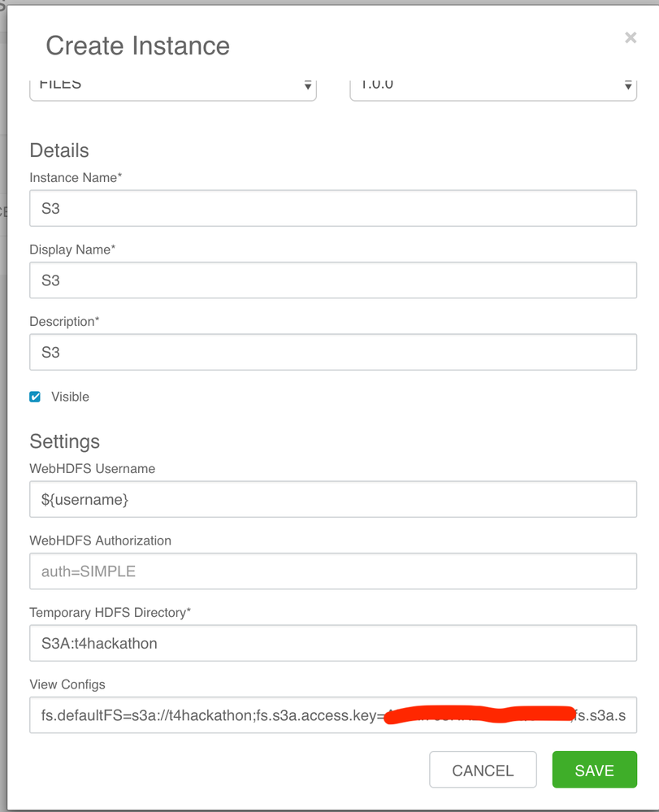Viewport: 659px width, 812px height.
Task: Click inside the Display Name field
Action: pyautogui.click(x=333, y=280)
